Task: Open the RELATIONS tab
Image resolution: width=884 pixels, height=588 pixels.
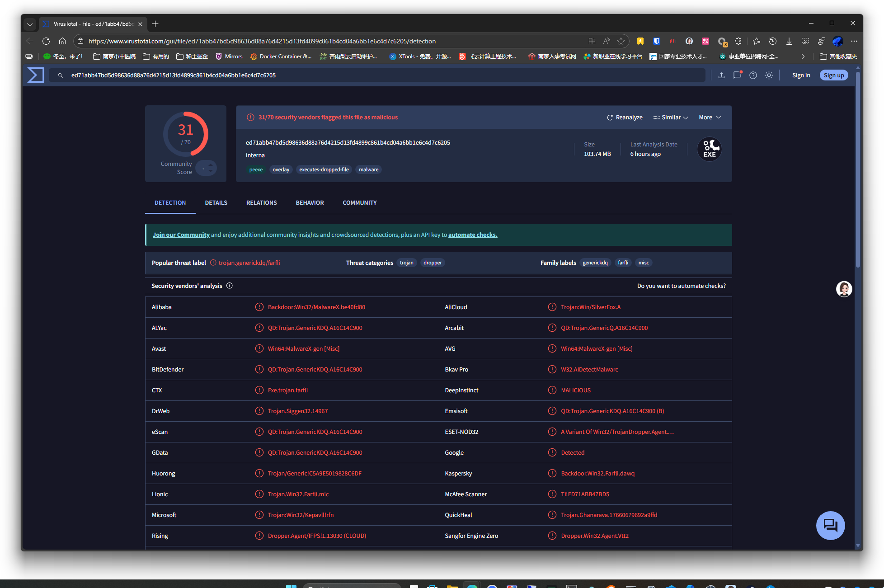Action: (261, 203)
